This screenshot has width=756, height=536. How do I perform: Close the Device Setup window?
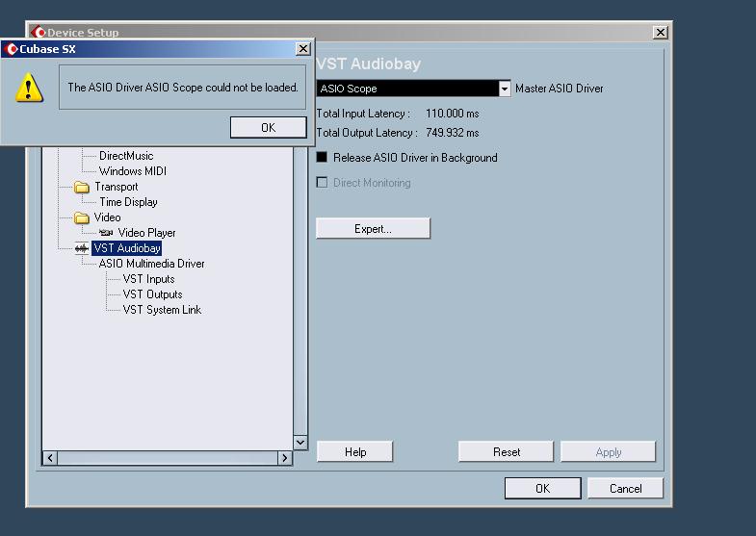660,33
